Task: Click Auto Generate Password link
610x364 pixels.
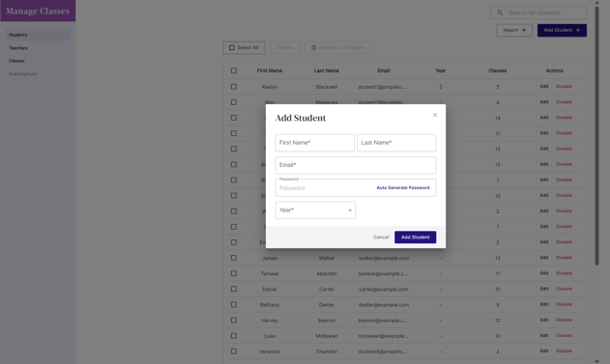Action: pos(403,187)
